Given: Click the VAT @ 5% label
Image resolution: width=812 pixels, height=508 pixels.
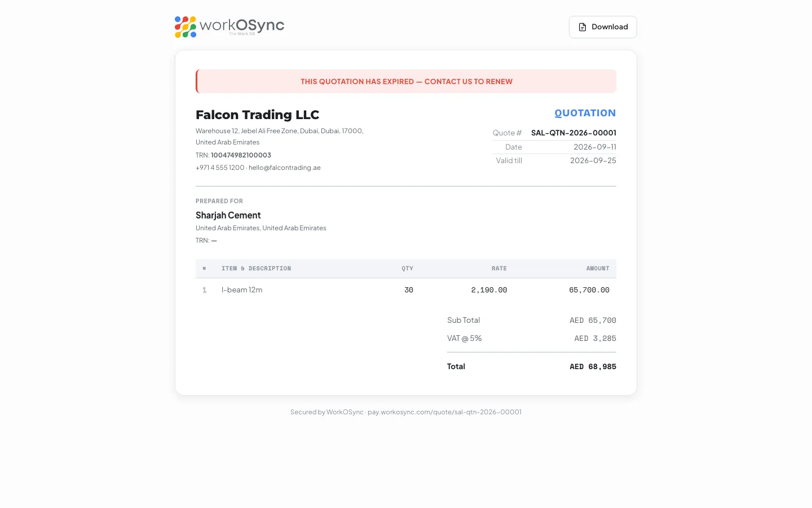Looking at the screenshot, I should tap(465, 338).
